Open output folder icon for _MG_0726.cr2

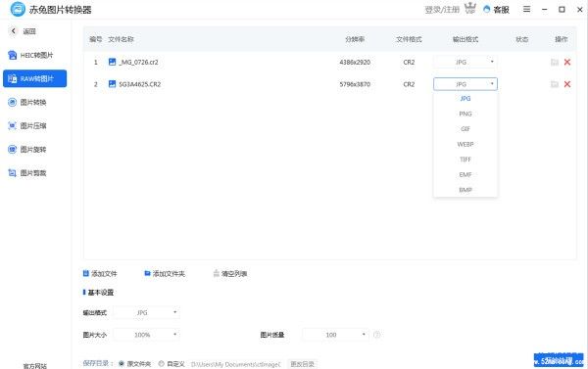pos(555,63)
